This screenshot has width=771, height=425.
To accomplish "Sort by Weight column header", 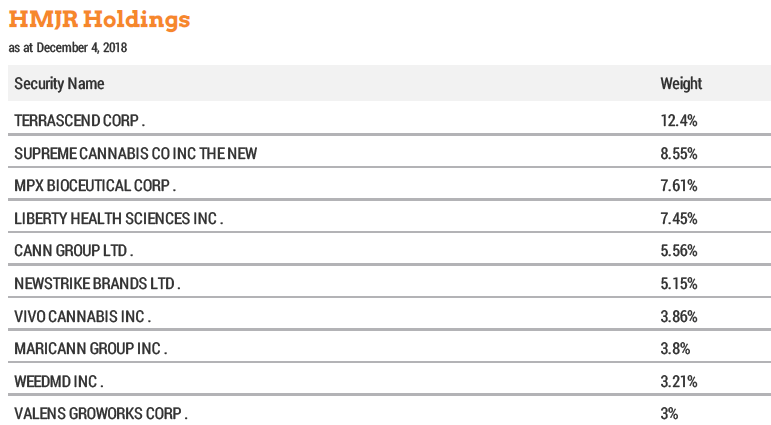I will (x=681, y=84).
